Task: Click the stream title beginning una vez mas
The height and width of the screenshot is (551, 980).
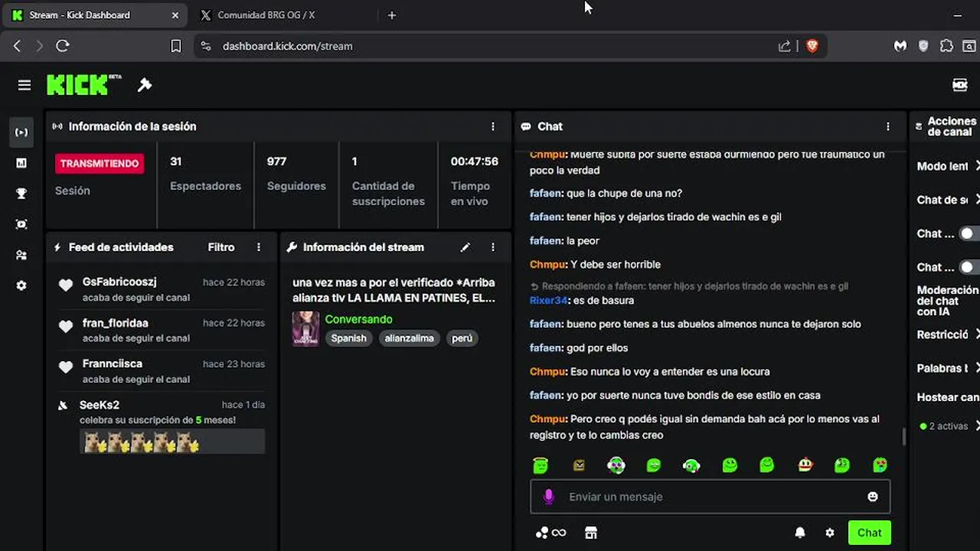Action: tap(394, 290)
